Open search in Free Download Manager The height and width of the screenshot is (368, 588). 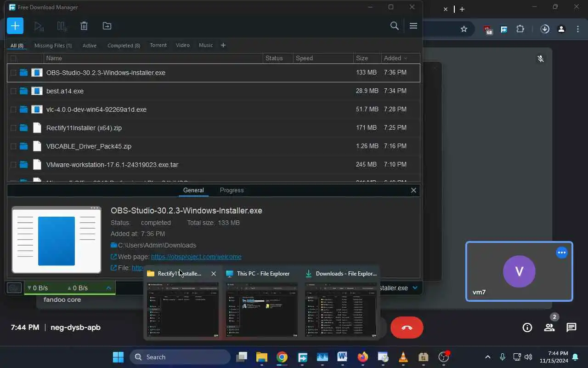click(394, 26)
